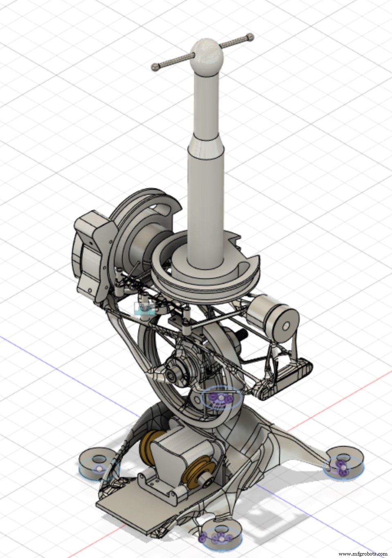Viewport: 392px width, 558px height.
Task: Click the T-handle rod's right end knob
Action: [x=249, y=38]
